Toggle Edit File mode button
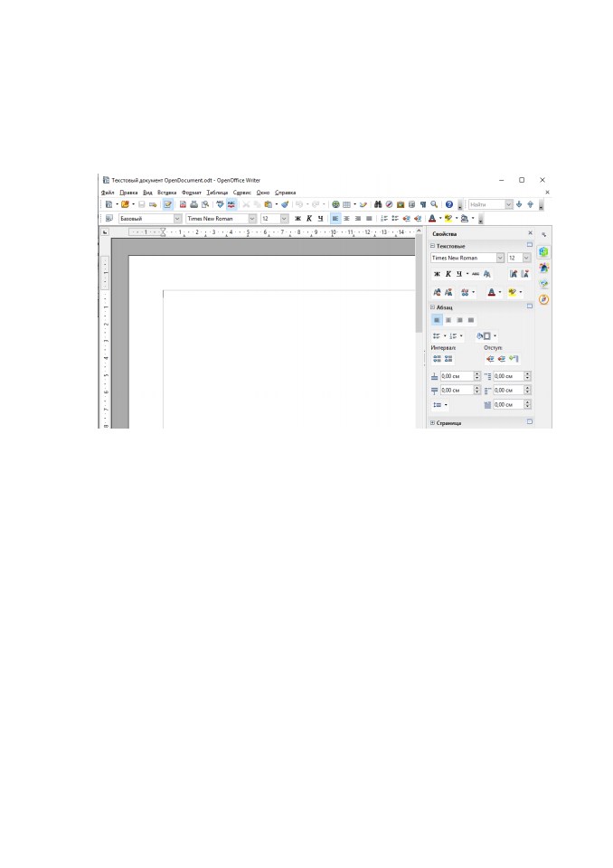 168,205
